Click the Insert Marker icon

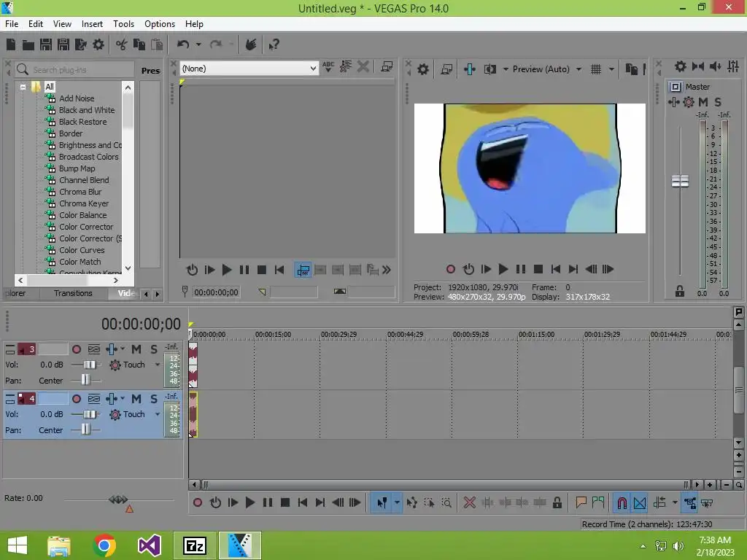tap(581, 502)
